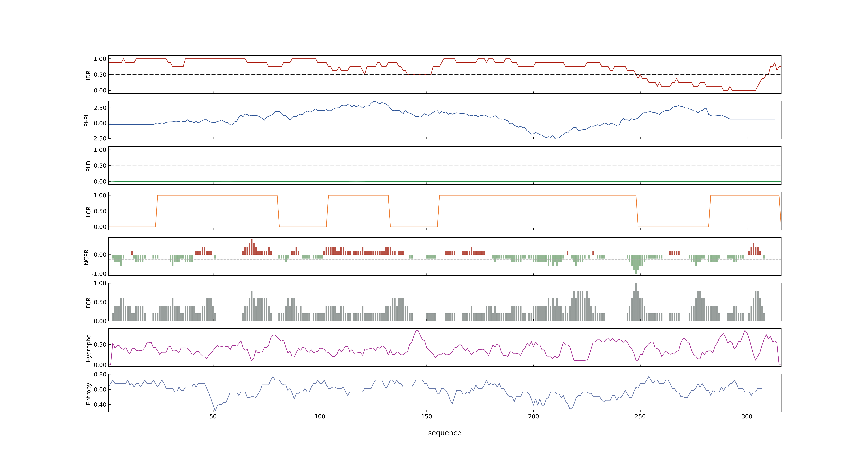Click the 1.00 tick on FCR axis
Screen dimensions: 868x463
click(x=100, y=283)
